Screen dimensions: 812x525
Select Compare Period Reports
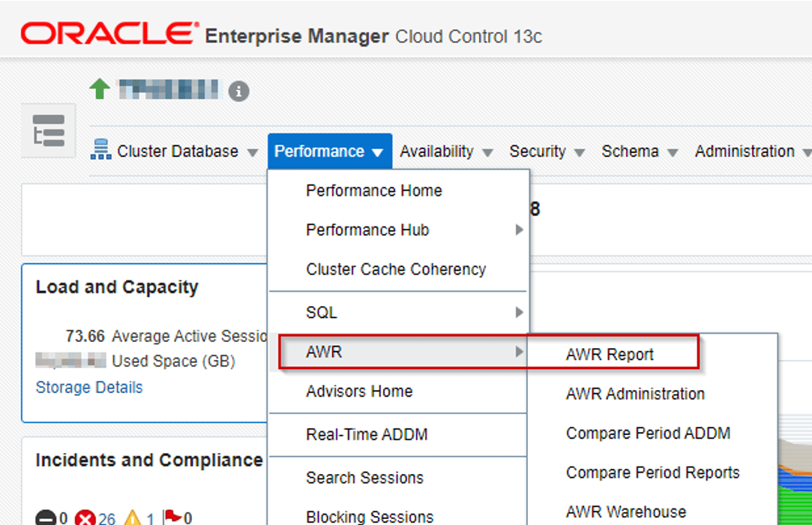652,472
